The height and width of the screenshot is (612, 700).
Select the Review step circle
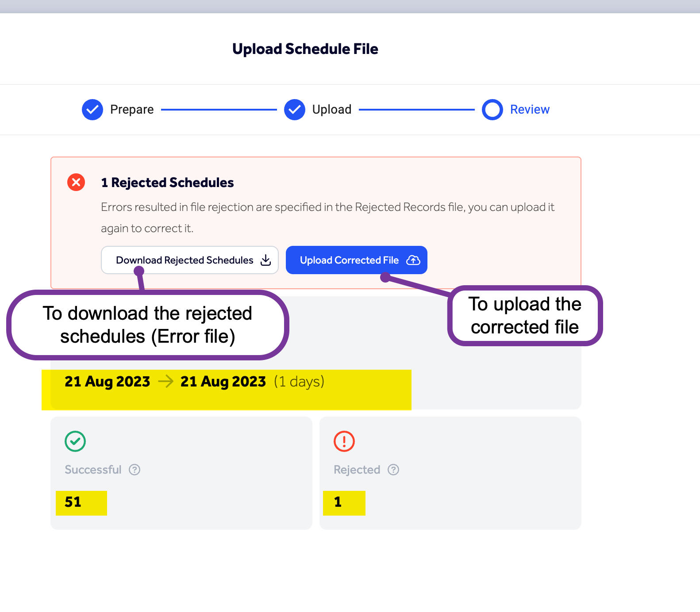(492, 109)
